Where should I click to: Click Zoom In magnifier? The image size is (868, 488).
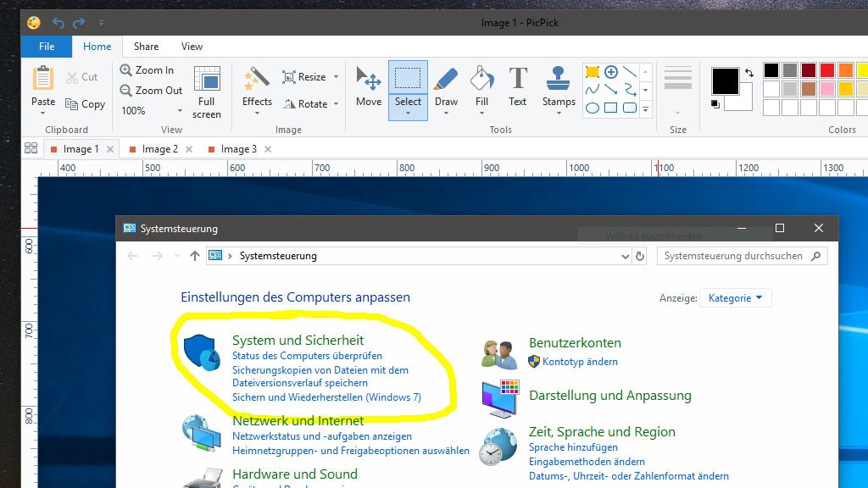(x=126, y=70)
